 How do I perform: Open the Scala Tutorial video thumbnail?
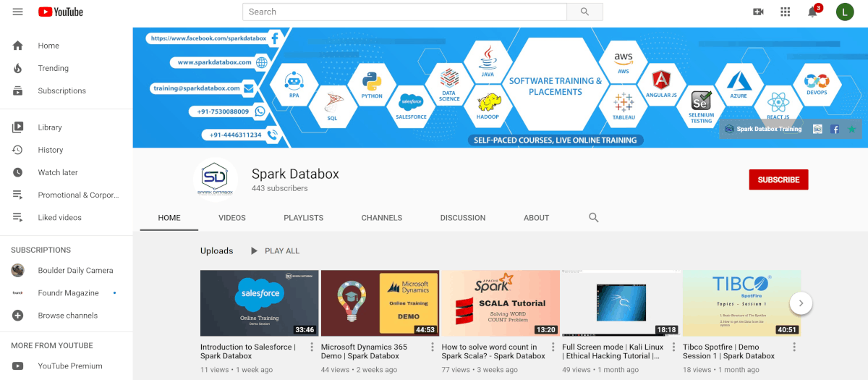pyautogui.click(x=501, y=303)
